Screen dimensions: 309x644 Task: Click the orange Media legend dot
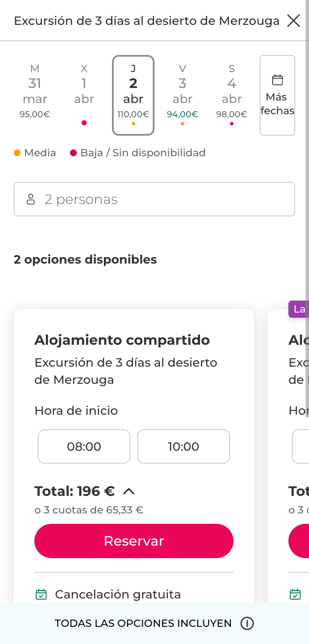click(17, 152)
